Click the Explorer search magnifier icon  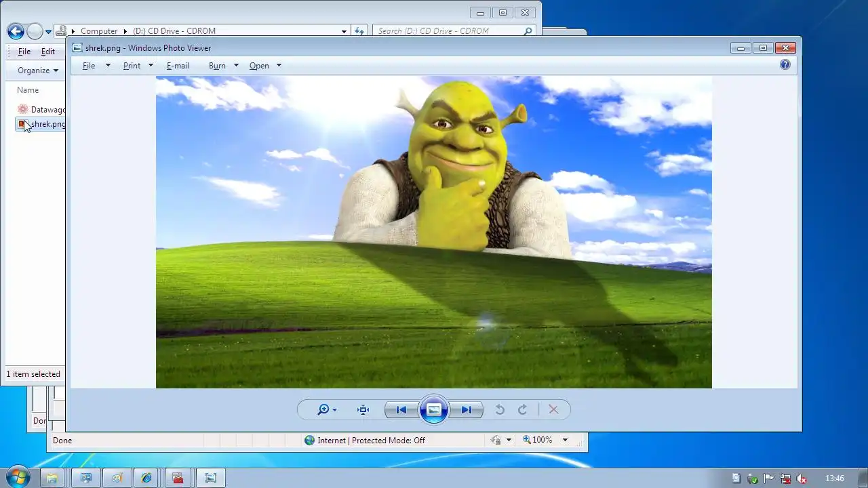click(528, 31)
